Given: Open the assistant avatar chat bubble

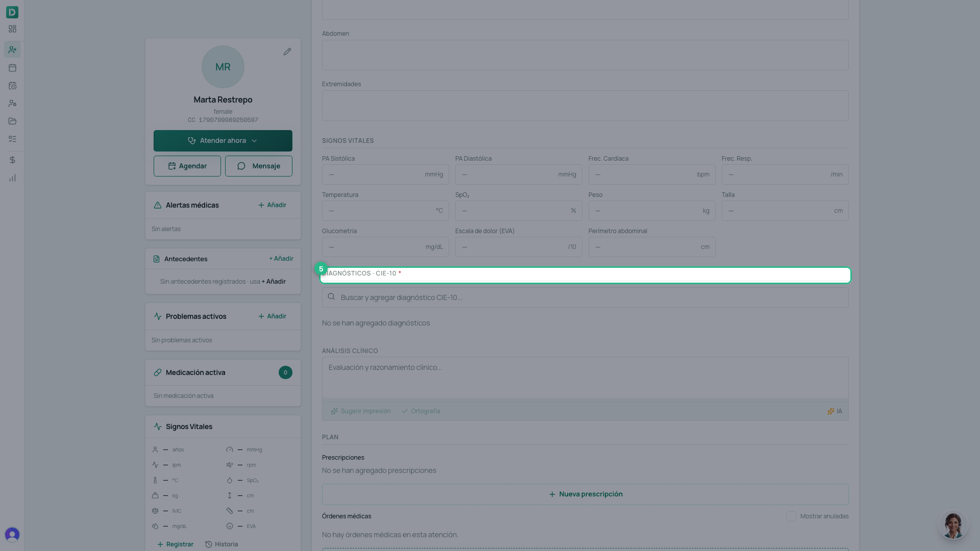Looking at the screenshot, I should click(x=953, y=525).
